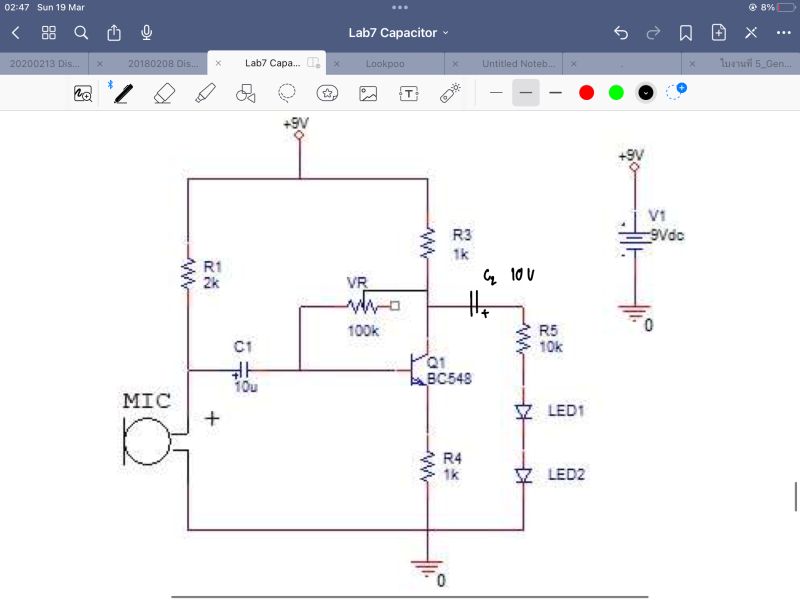This screenshot has width=800, height=600.
Task: Select the thin stroke thickness
Action: [496, 93]
